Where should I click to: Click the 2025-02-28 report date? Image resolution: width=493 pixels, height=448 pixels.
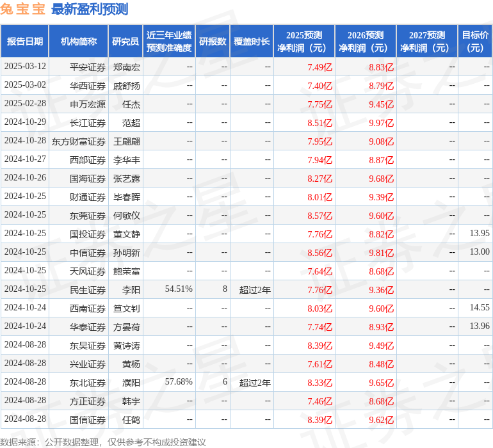[x=25, y=104]
